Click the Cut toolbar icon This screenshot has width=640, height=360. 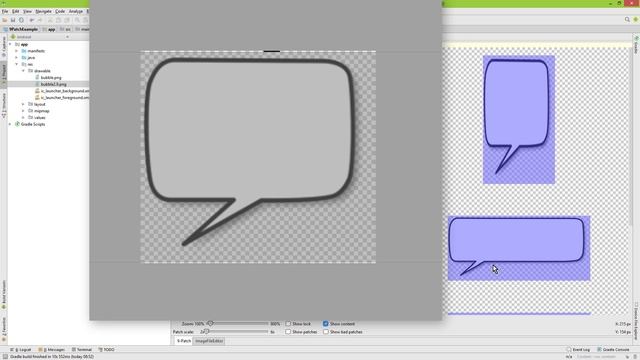click(50, 20)
